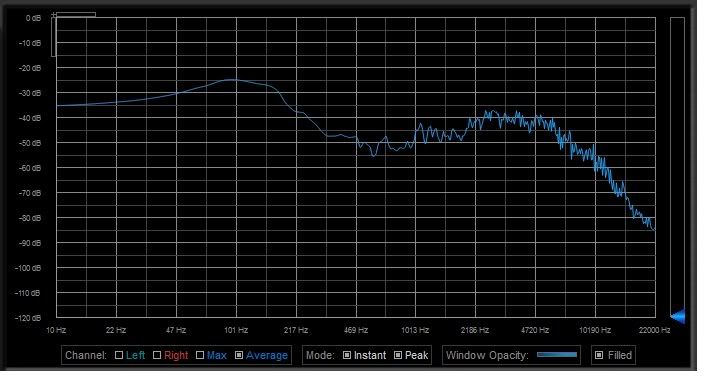This screenshot has height=384, width=705.
Task: Click the 101 Hz frequency label
Action: 236,330
